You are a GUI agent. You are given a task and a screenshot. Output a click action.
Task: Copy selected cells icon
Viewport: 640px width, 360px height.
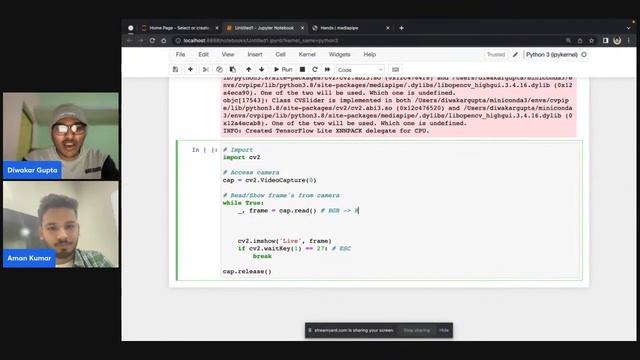(219, 70)
